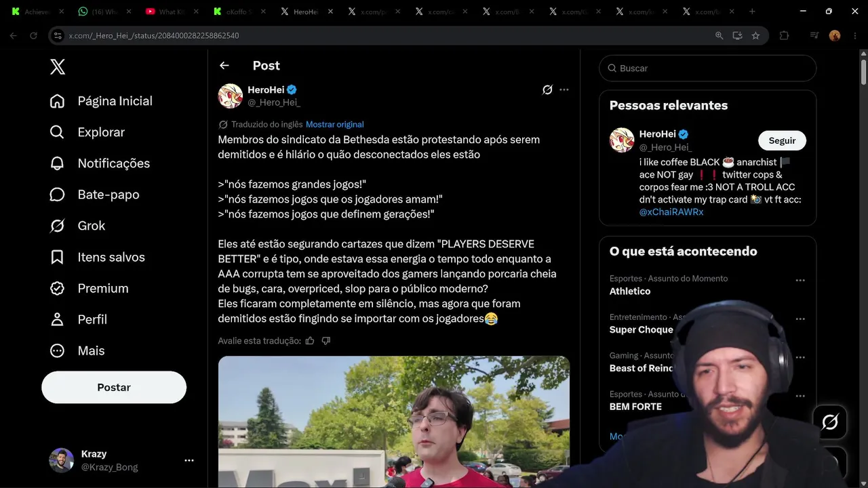Click the "Traduzido do inglês" label
Image resolution: width=868 pixels, height=488 pixels.
pos(267,125)
